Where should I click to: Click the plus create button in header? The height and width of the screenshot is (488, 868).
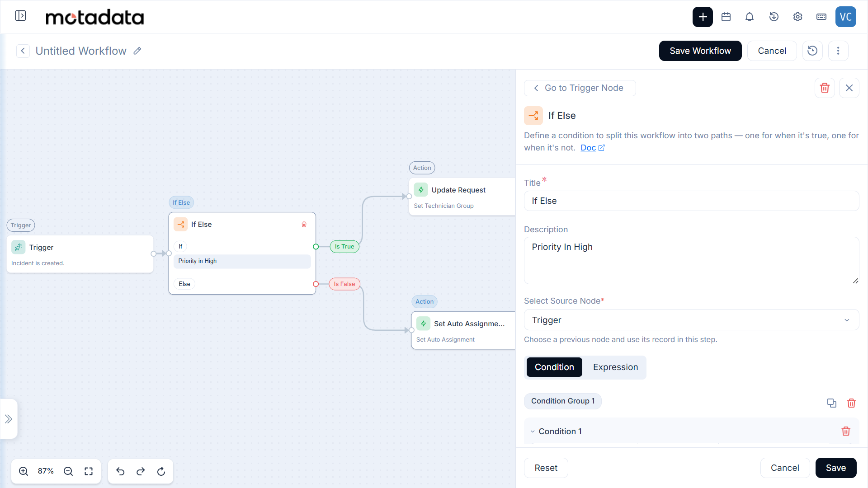(x=703, y=17)
